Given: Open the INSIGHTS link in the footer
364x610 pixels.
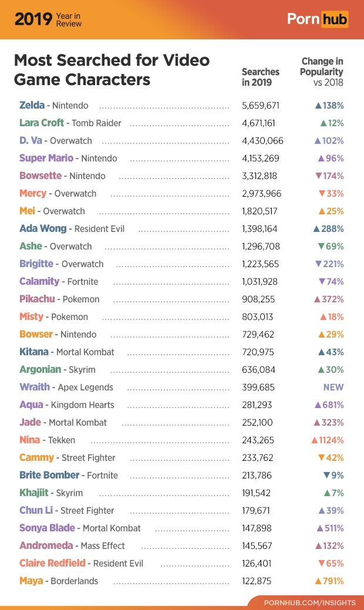Looking at the screenshot, I should click(309, 602).
